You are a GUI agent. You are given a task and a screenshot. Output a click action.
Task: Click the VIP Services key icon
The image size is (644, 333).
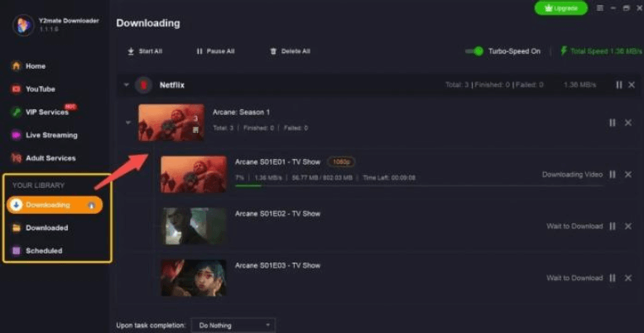17,112
